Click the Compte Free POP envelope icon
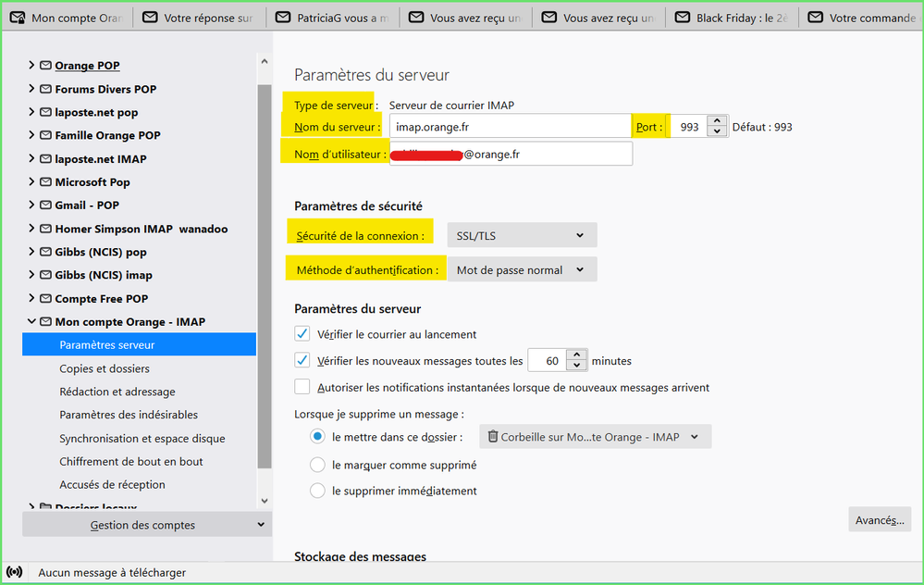 (45, 299)
